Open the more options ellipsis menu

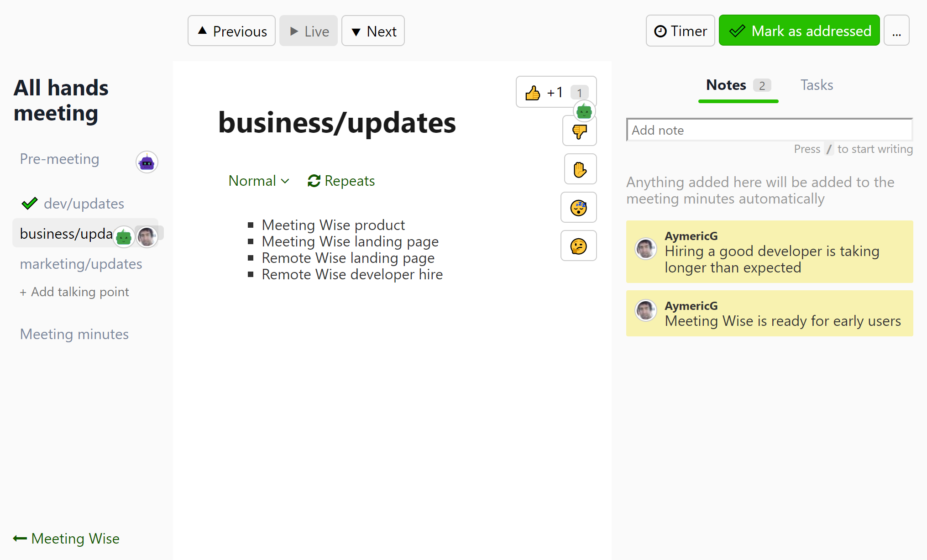click(x=896, y=31)
